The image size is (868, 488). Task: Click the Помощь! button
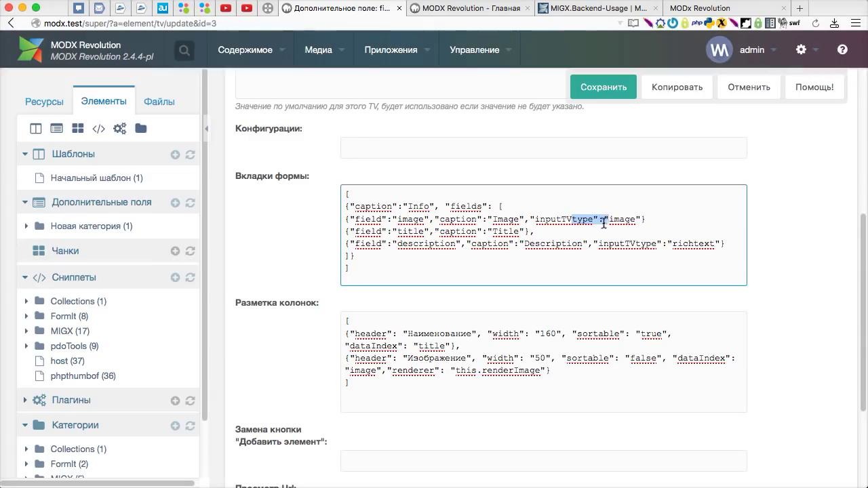pyautogui.click(x=814, y=87)
